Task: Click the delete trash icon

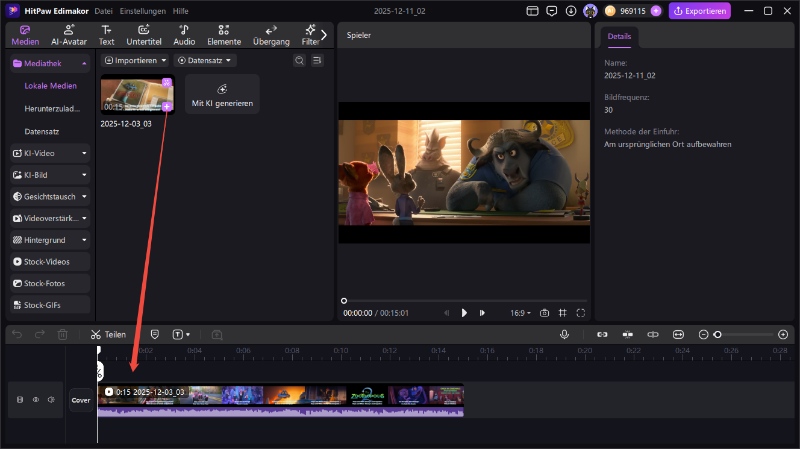Action: coord(62,334)
